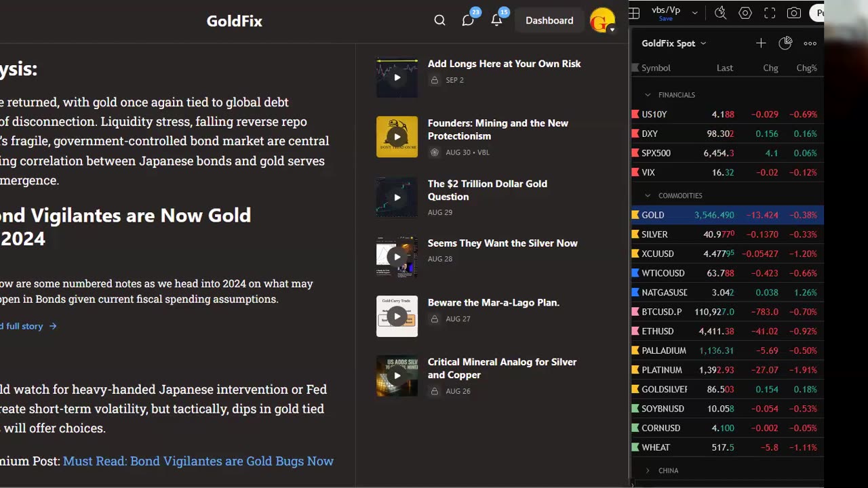Open the TradingView layout grid selector
This screenshot has height=488, width=868.
coord(634,13)
